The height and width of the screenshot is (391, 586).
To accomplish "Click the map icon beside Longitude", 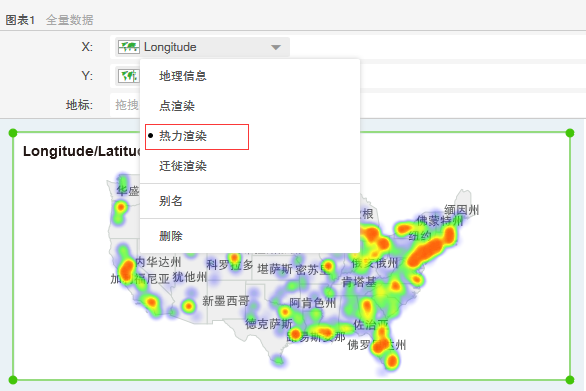I will pos(129,47).
